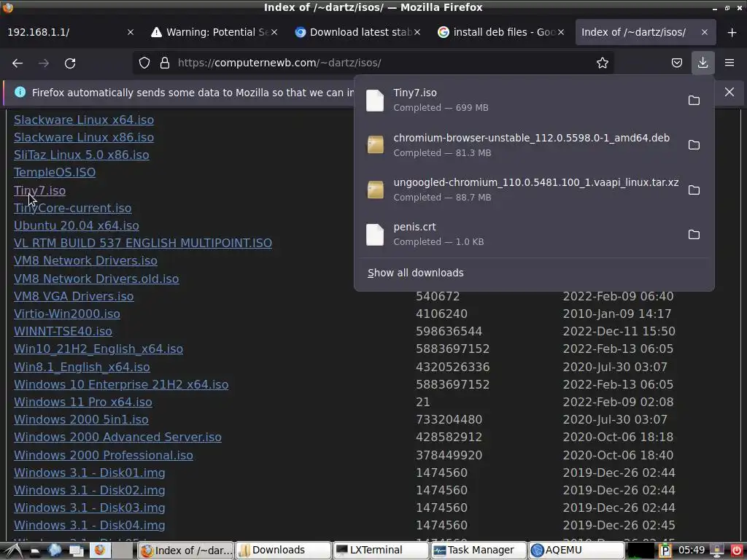
Task: Switch to the Downloads taskbar window
Action: click(284, 551)
